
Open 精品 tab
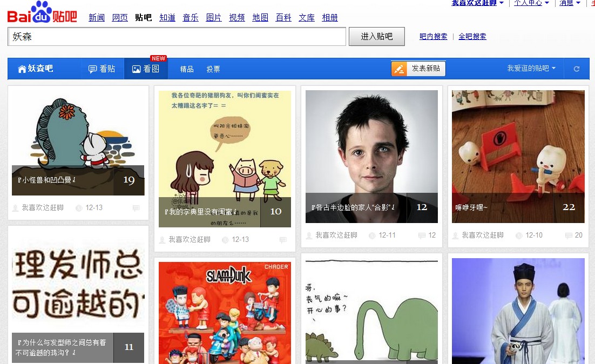pyautogui.click(x=187, y=69)
